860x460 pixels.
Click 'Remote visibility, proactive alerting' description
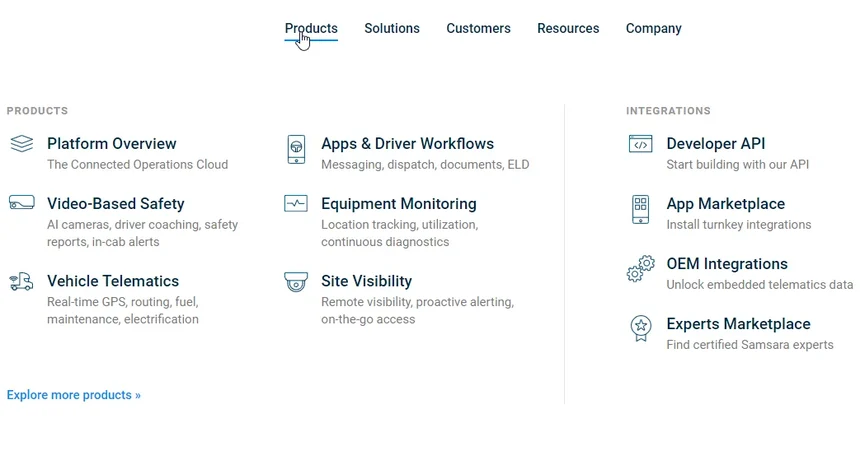point(417,310)
